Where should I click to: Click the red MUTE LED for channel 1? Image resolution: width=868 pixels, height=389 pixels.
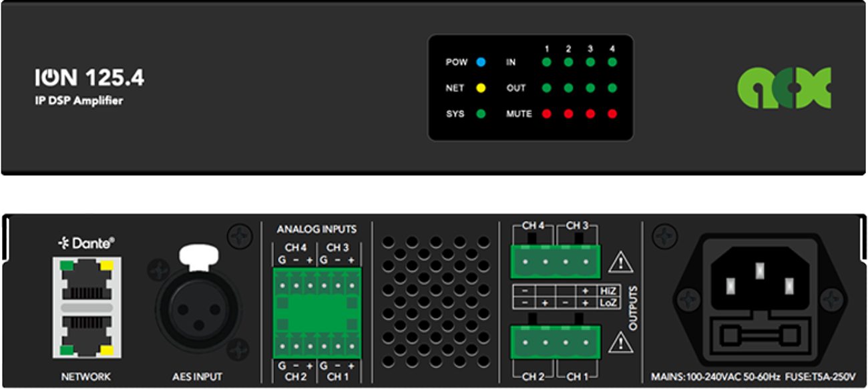coord(546,114)
